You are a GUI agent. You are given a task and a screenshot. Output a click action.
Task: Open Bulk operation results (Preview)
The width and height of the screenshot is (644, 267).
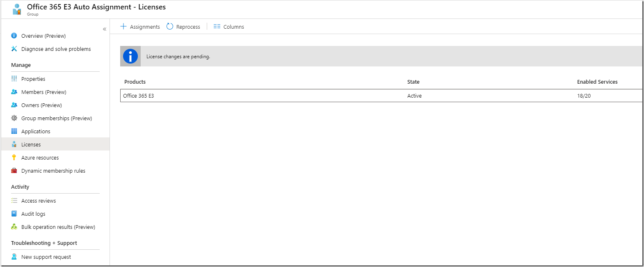58,227
